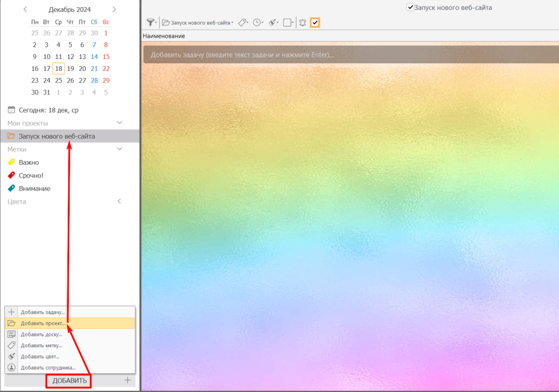Click the clock date icon in toolbar
The height and width of the screenshot is (392, 559).
257,22
